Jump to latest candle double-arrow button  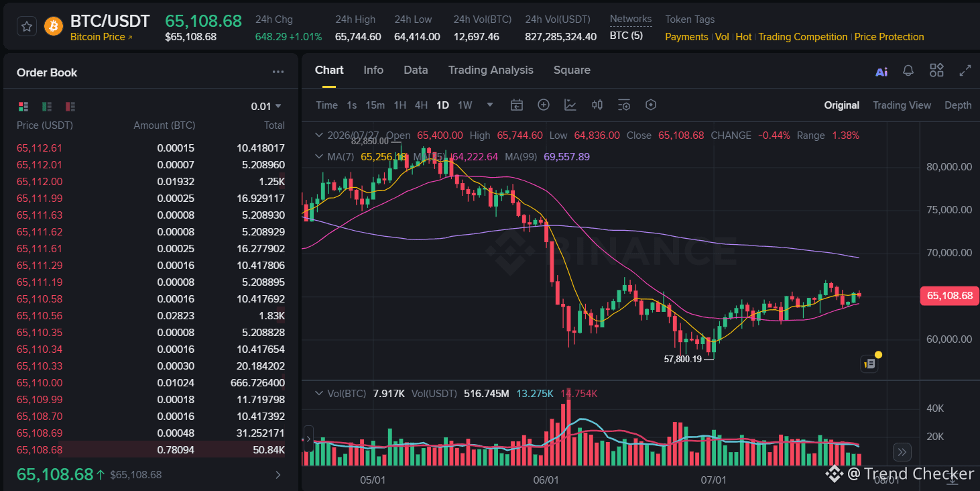point(902,452)
